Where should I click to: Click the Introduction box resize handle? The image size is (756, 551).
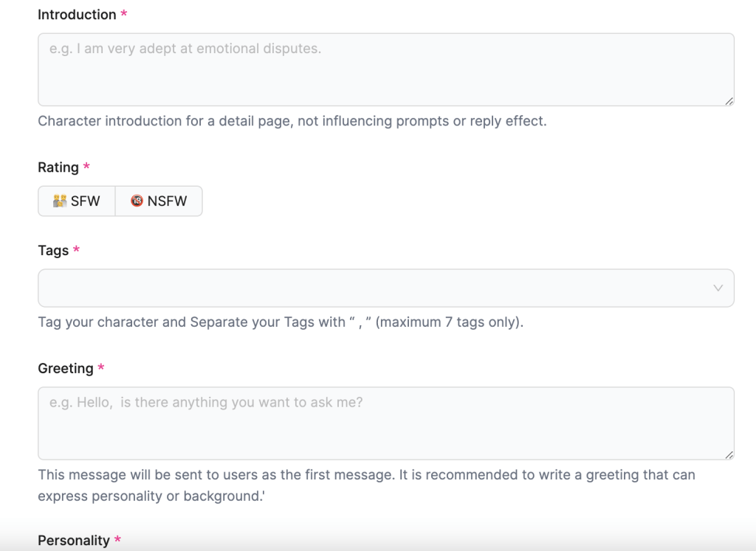[729, 101]
